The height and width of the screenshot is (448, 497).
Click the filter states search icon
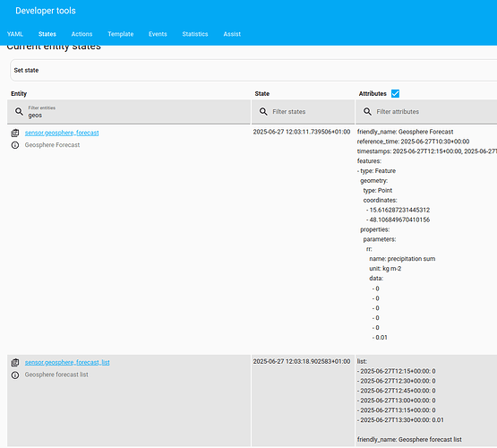(263, 112)
